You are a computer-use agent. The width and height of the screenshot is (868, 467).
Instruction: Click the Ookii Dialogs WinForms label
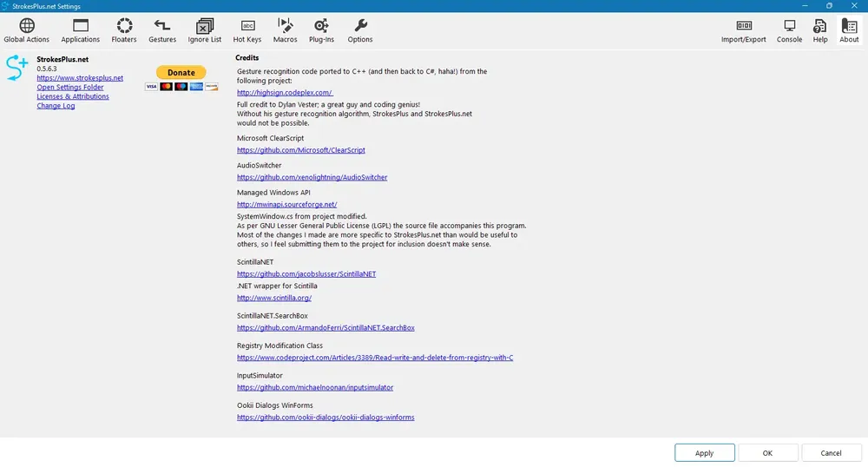point(274,405)
